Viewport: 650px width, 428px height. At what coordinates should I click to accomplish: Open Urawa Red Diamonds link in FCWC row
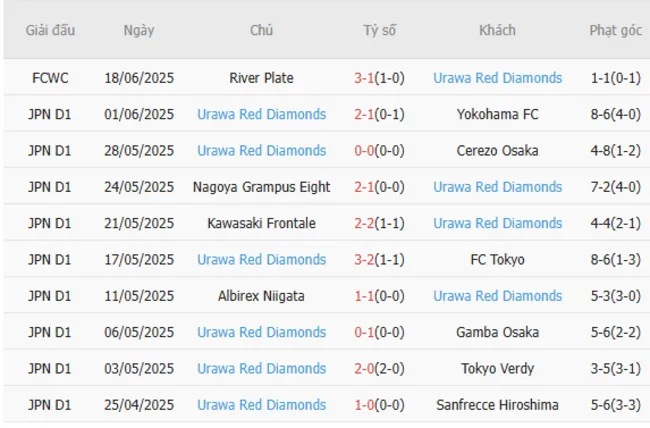pyautogui.click(x=497, y=78)
